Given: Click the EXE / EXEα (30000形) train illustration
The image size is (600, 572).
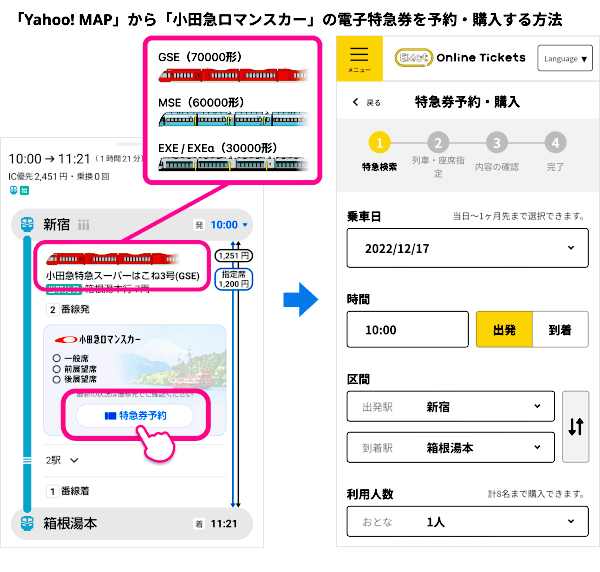Looking at the screenshot, I should click(x=233, y=164).
